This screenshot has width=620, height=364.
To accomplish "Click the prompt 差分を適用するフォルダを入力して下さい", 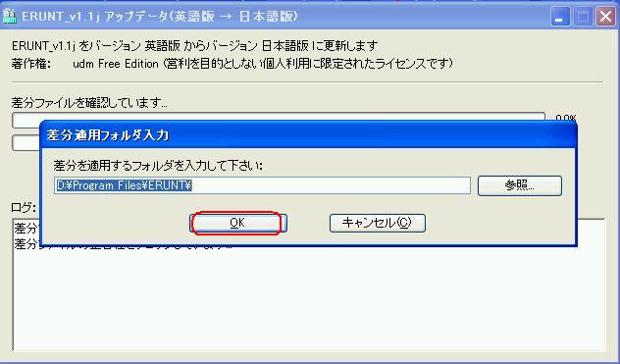I will point(158,166).
